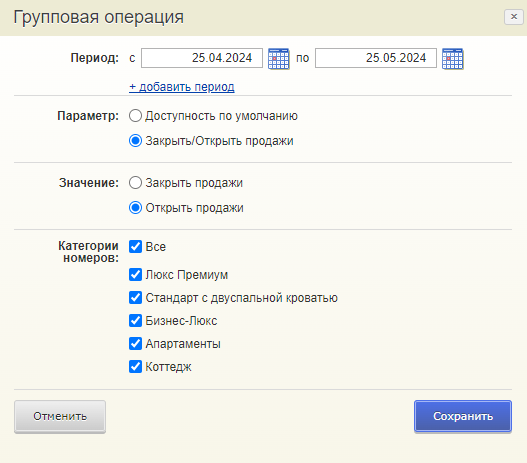The width and height of the screenshot is (527, 463).
Task: Toggle the 'Коттедж' checkbox
Action: [135, 367]
